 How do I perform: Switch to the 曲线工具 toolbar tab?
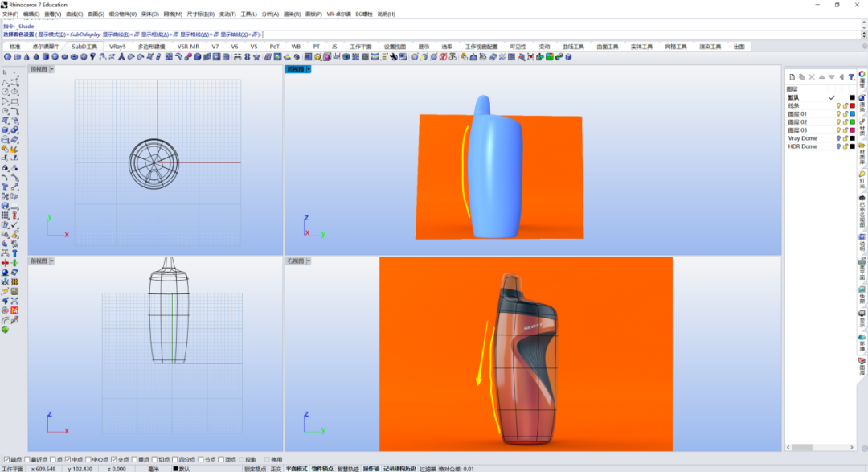coord(573,47)
